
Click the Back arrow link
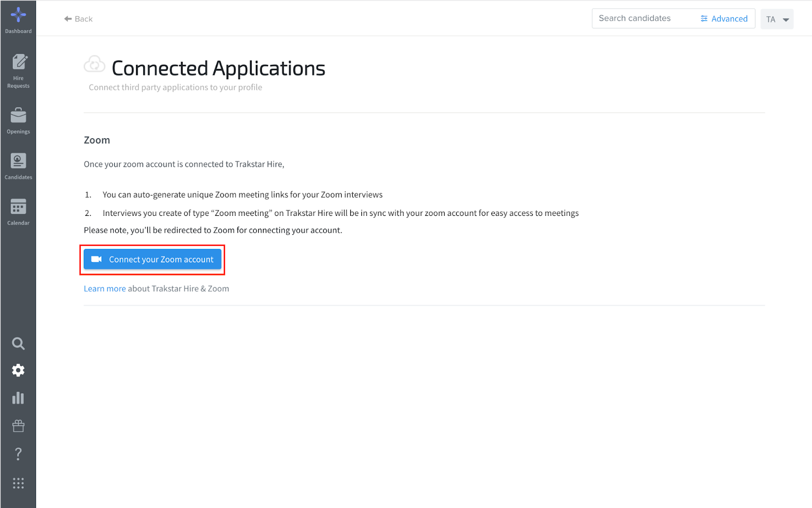[x=78, y=19]
